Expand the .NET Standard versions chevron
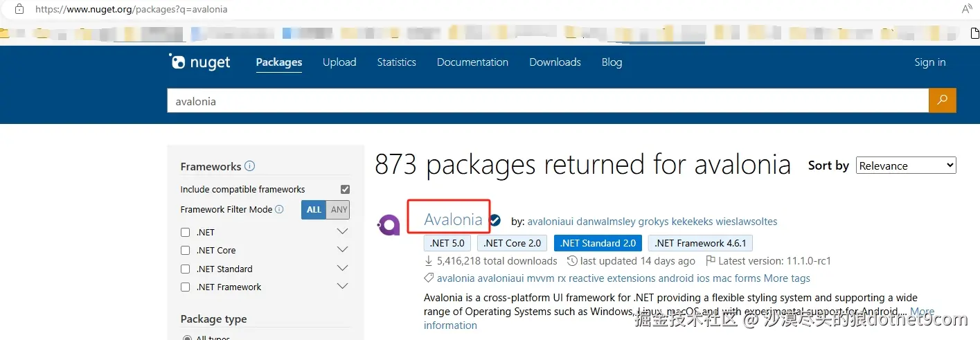Screen dimensions: 980x340 tap(342, 268)
